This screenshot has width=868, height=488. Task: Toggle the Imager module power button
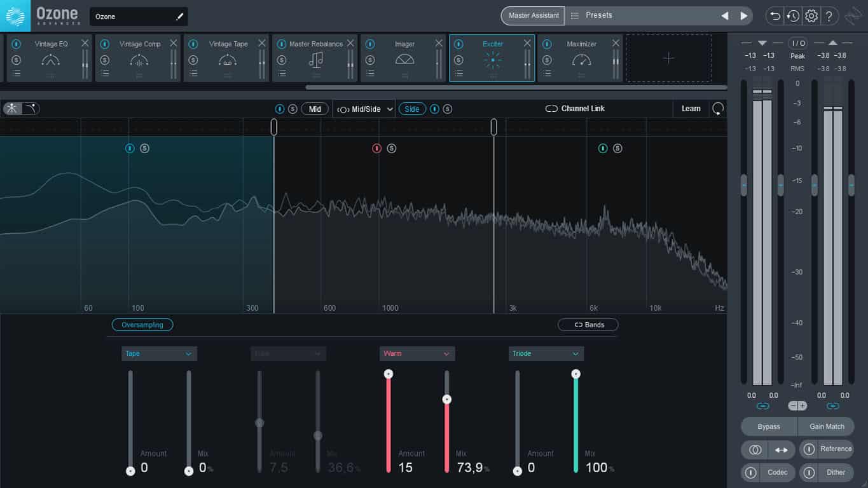click(370, 44)
